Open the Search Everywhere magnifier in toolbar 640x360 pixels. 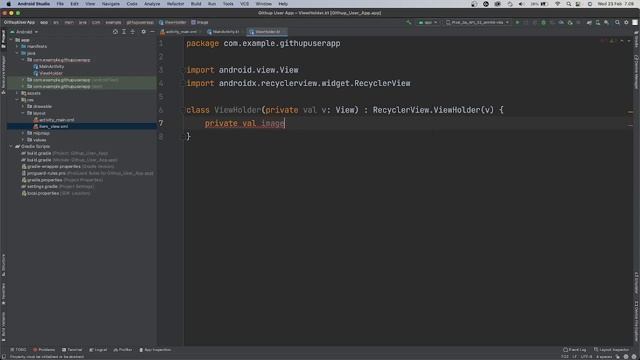(x=617, y=22)
